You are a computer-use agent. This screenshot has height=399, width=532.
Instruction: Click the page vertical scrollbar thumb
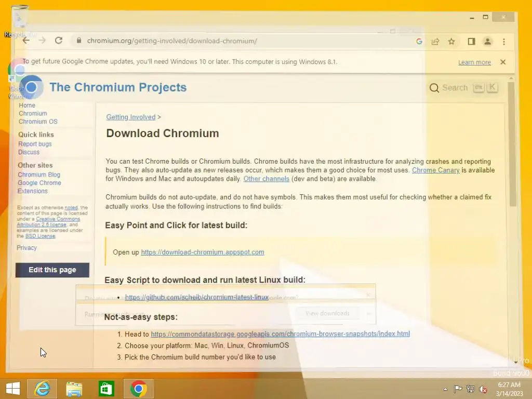point(511,144)
